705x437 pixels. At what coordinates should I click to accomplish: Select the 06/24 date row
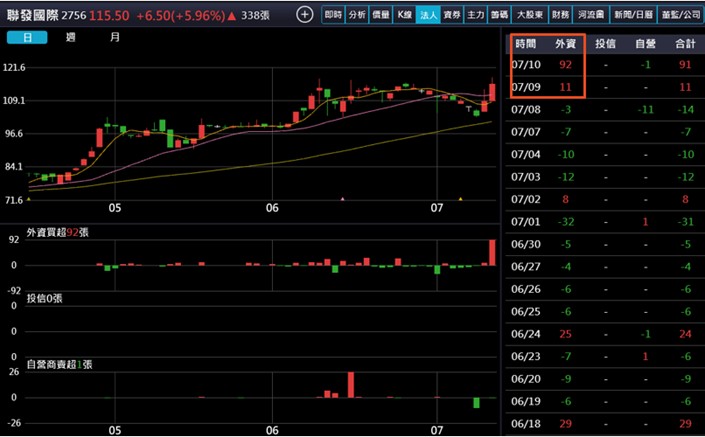605,334
